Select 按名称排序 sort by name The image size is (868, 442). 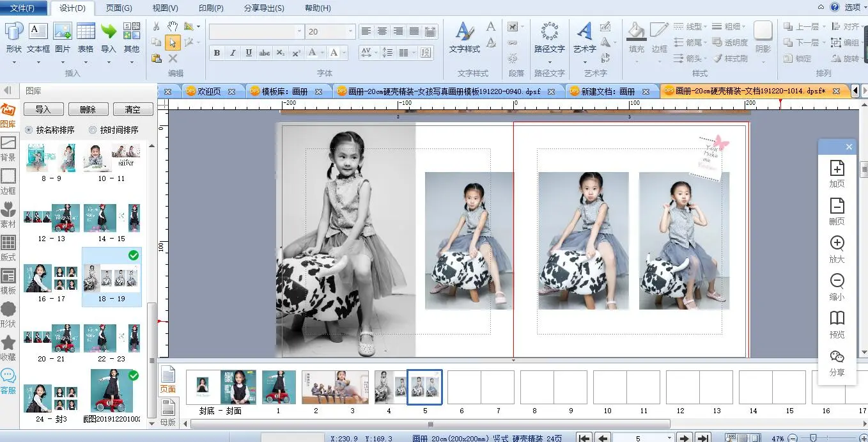[x=29, y=130]
